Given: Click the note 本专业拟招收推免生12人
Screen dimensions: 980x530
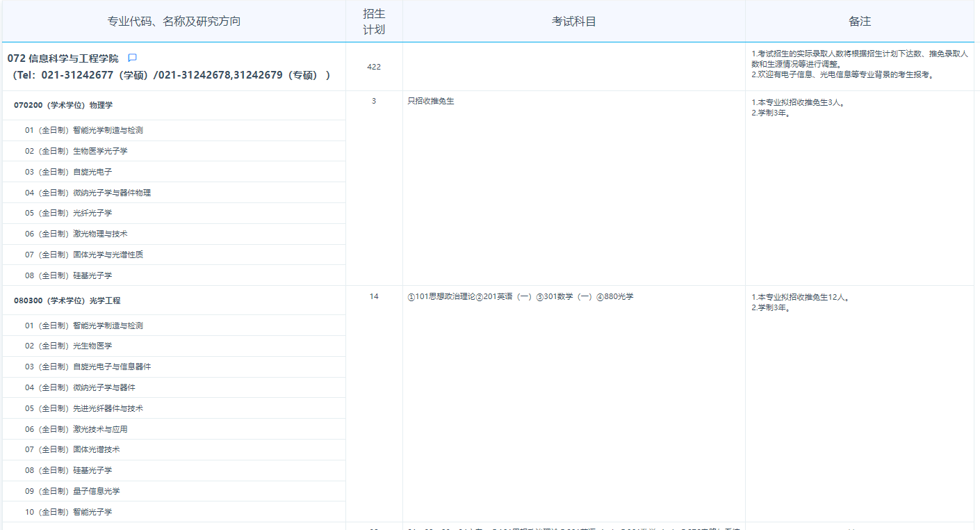Looking at the screenshot, I should tap(801, 298).
